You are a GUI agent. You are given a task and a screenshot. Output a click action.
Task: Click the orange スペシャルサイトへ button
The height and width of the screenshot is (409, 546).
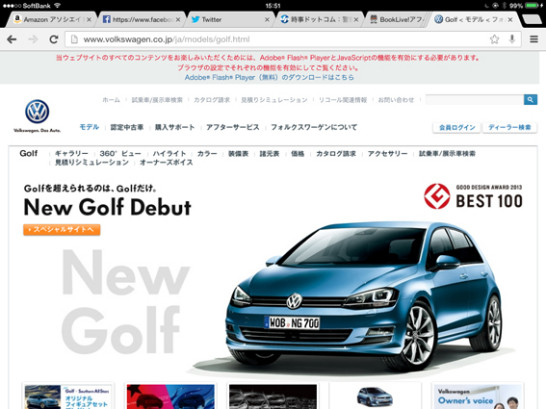point(62,230)
